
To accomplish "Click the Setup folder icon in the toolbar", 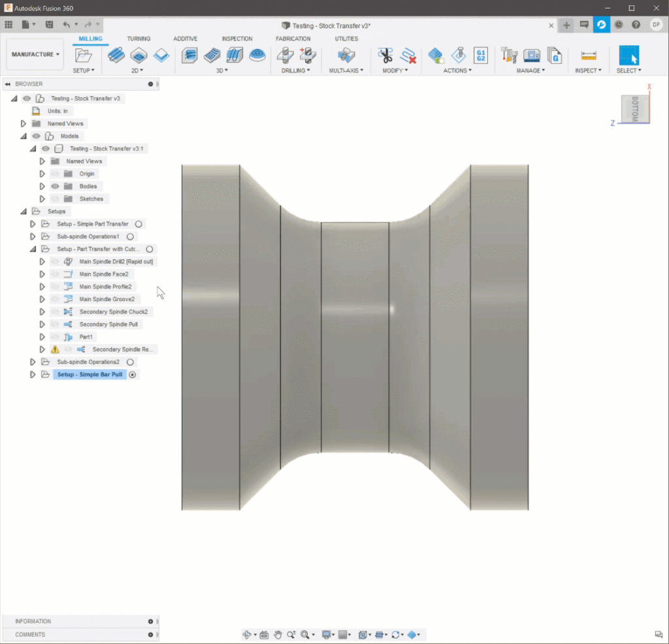I will [83, 56].
